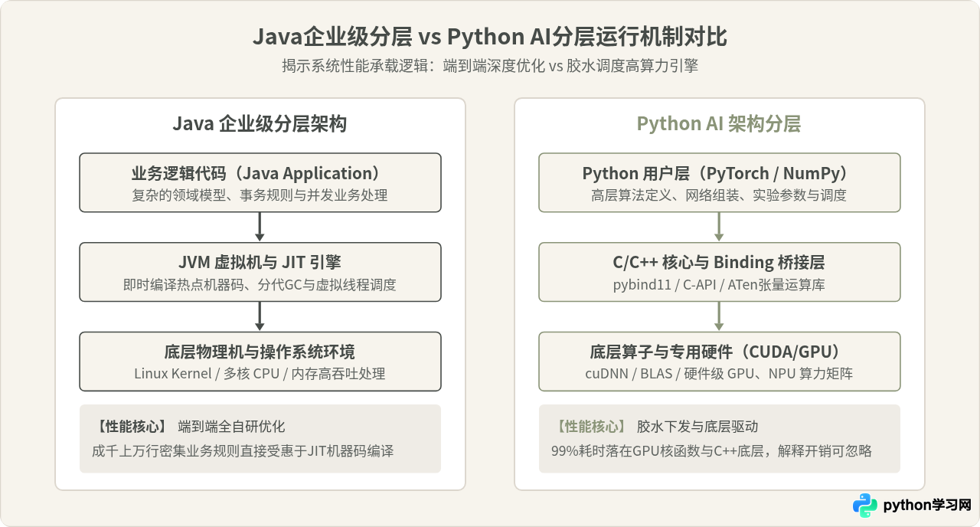
Task: Click the Python '【性能核心】' green label
Action: coord(590,427)
